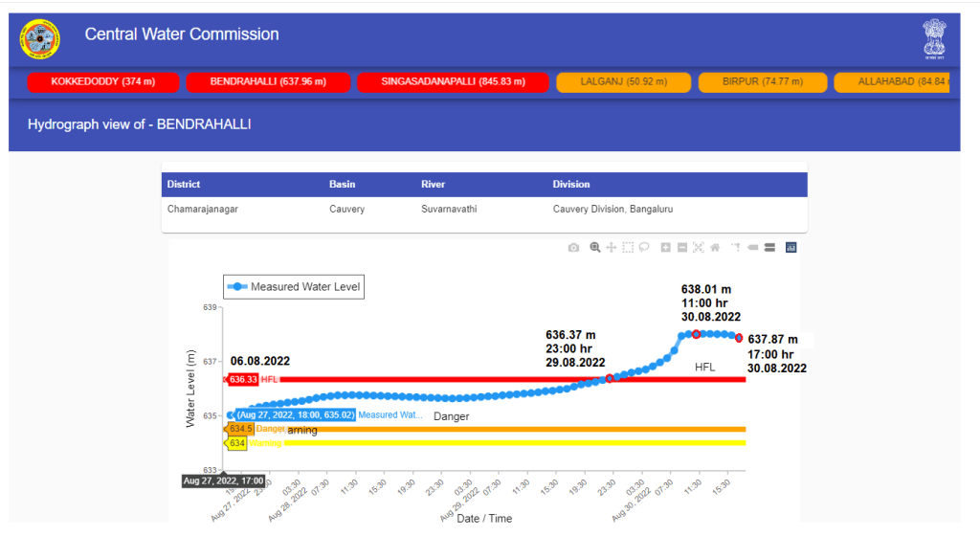This screenshot has width=980, height=536.
Task: Choose the Box Select tool
Action: point(628,248)
